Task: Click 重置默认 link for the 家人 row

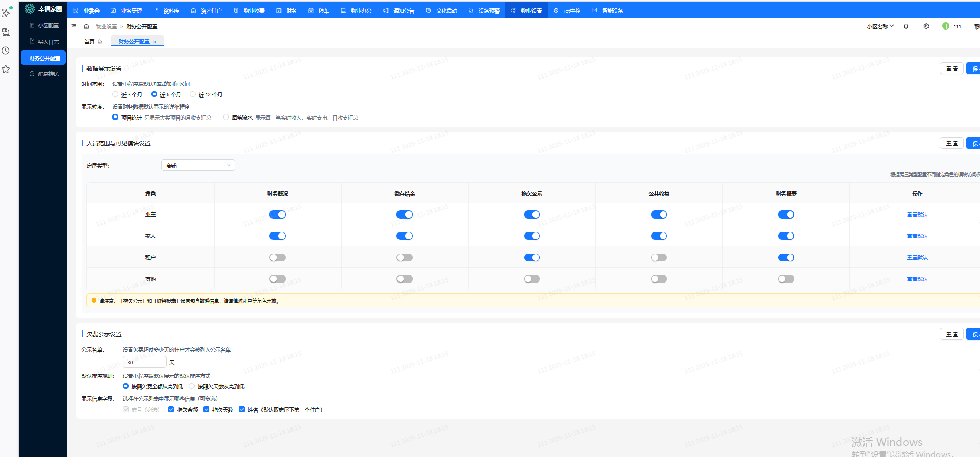Action: tap(917, 236)
